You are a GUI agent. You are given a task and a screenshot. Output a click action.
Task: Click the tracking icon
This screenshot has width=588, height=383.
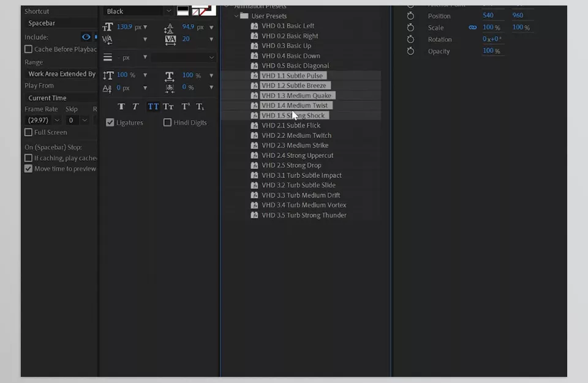click(170, 39)
